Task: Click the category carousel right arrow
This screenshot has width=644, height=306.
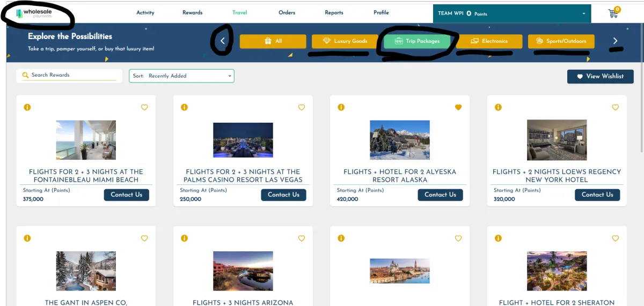Action: click(616, 41)
